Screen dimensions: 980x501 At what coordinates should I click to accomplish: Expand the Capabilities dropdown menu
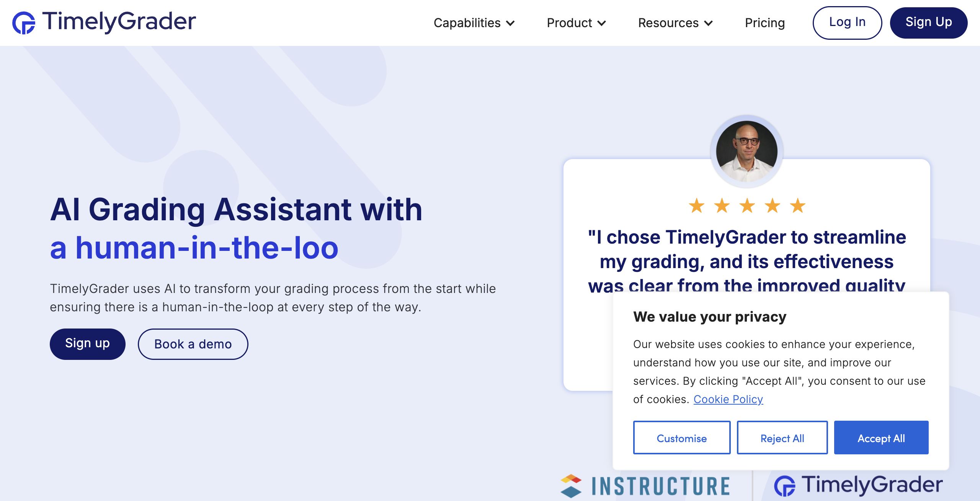(x=474, y=23)
